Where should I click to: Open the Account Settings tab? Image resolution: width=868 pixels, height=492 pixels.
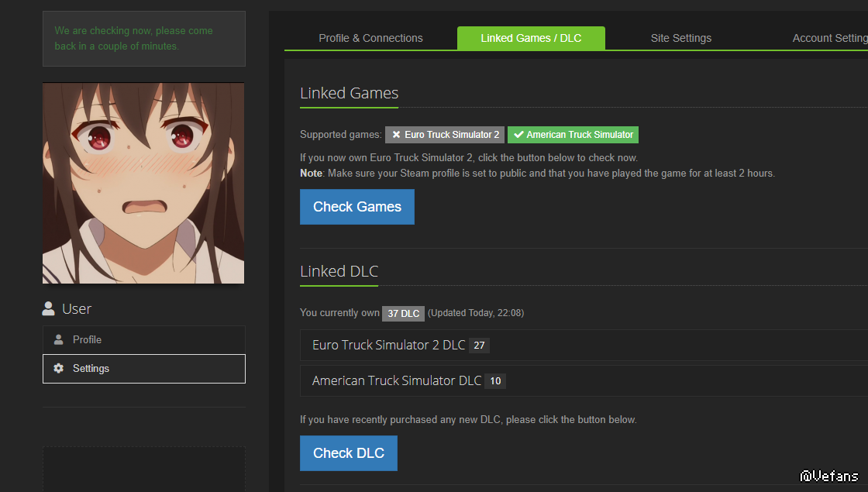pos(829,38)
